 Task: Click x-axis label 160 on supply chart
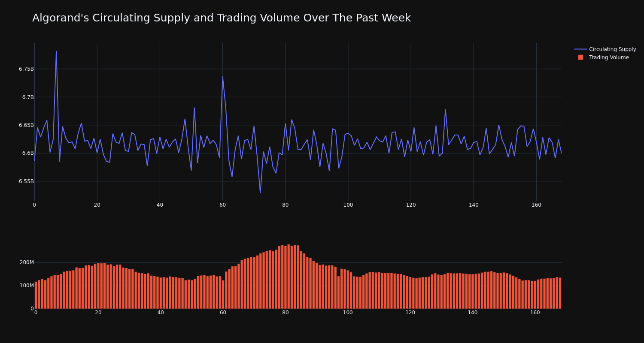click(x=536, y=205)
